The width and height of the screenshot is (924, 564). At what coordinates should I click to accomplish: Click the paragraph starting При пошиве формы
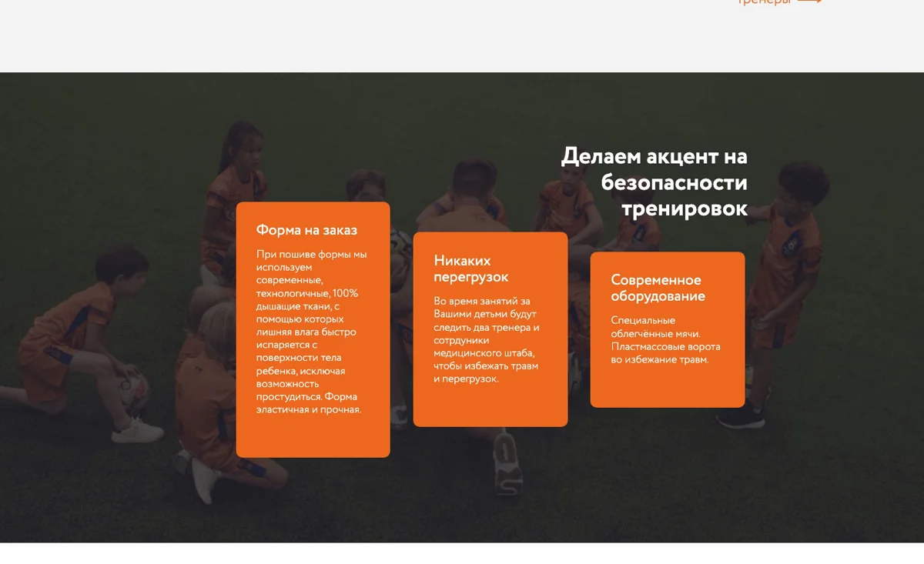click(312, 332)
